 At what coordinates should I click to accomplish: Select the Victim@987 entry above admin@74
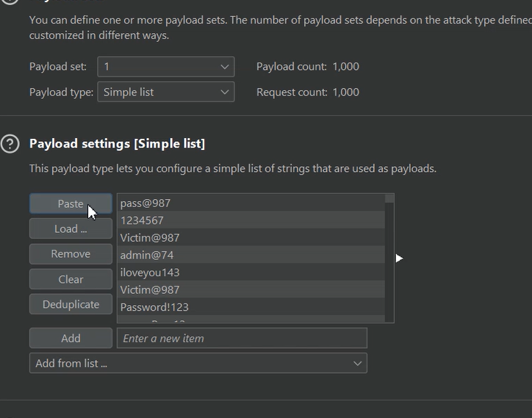tap(250, 238)
